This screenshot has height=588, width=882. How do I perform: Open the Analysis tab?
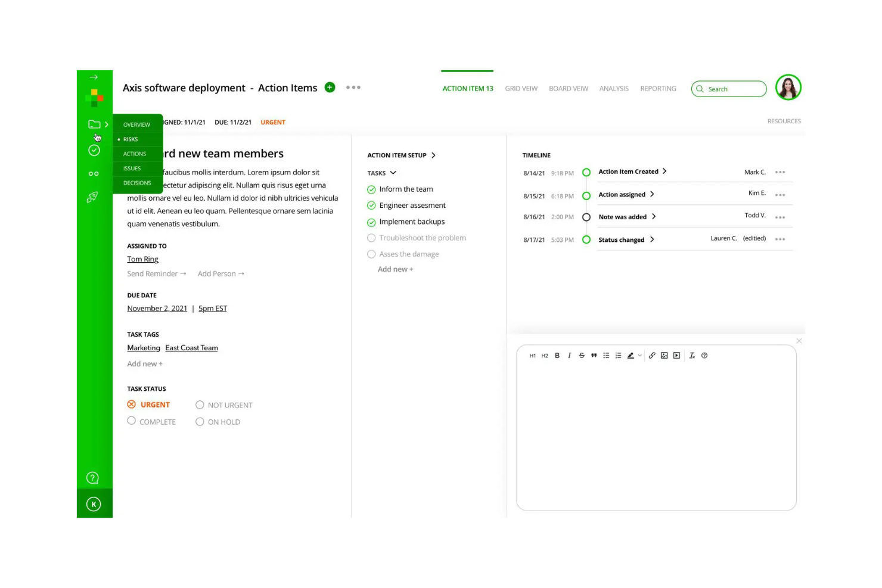[614, 89]
